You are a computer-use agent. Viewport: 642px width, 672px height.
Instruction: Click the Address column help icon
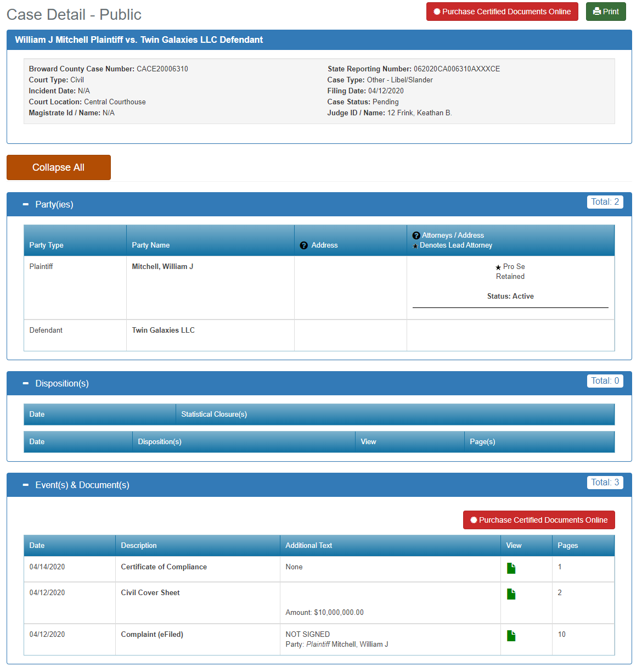(304, 245)
